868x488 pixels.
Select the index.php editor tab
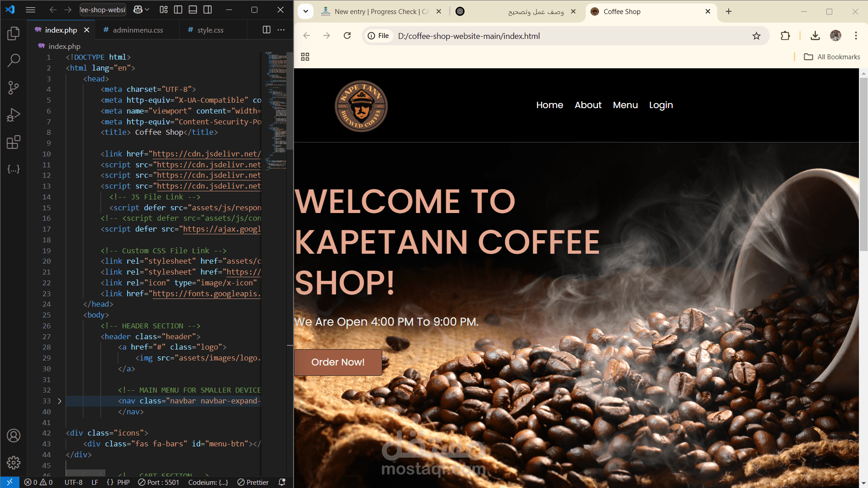coord(61,30)
